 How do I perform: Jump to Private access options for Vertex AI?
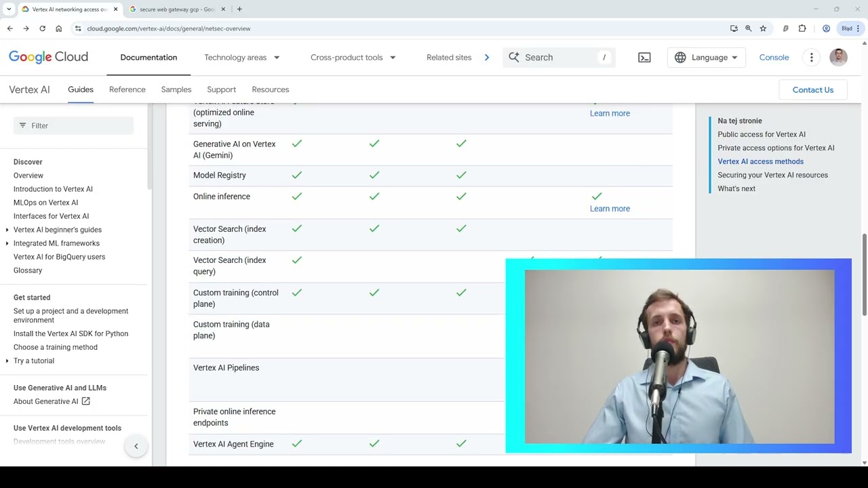click(x=776, y=148)
